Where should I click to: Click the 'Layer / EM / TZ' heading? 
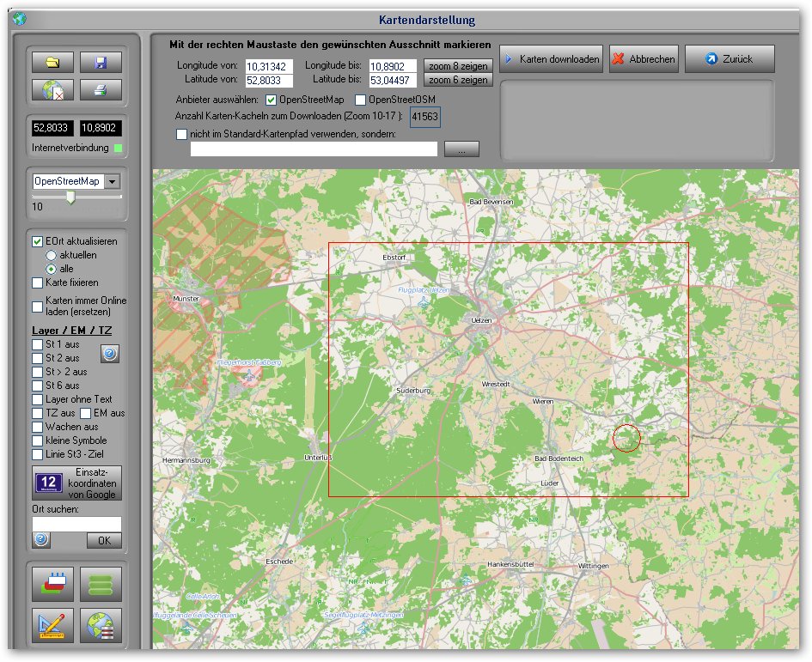tap(72, 331)
